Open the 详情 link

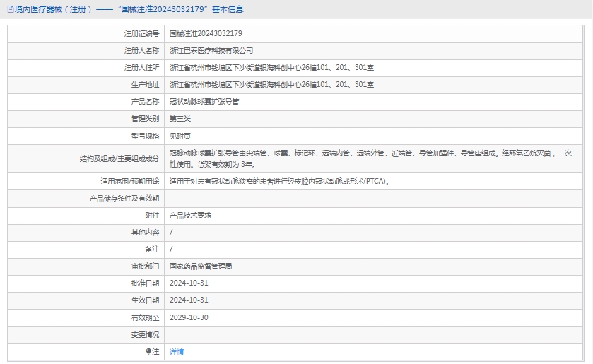point(177,351)
